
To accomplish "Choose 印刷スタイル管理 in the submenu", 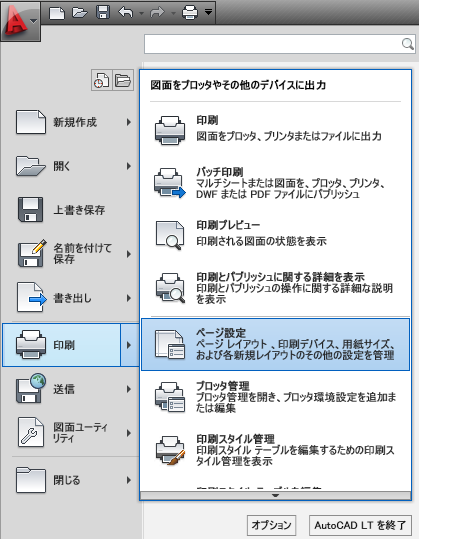I will (275, 450).
